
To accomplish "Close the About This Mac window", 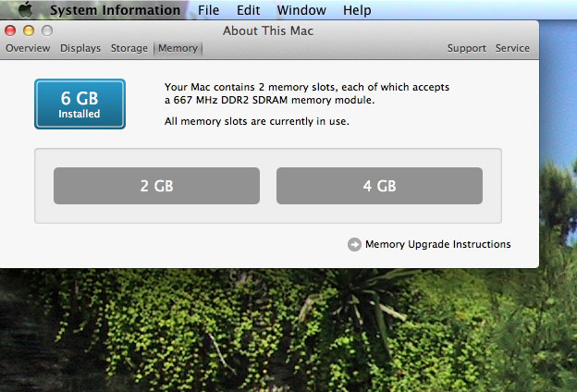I will coord(10,31).
